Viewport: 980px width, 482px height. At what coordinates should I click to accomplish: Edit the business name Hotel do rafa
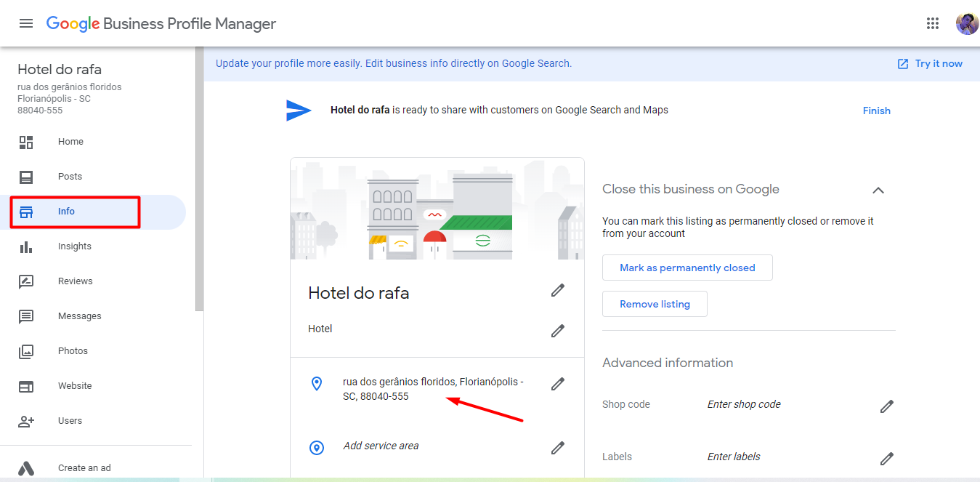point(558,290)
